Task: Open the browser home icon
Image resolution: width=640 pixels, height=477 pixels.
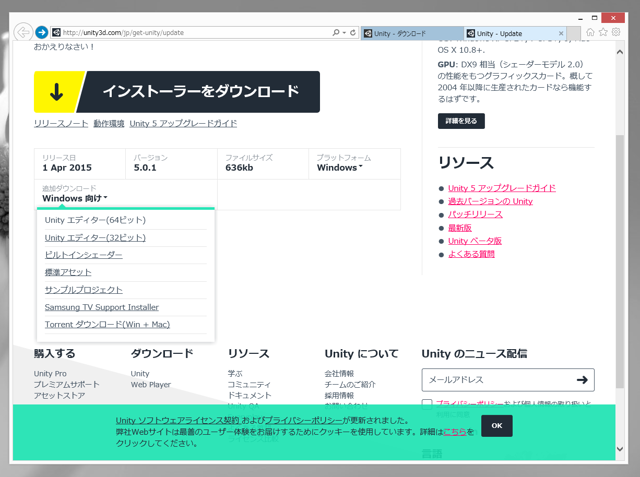Action: (590, 32)
